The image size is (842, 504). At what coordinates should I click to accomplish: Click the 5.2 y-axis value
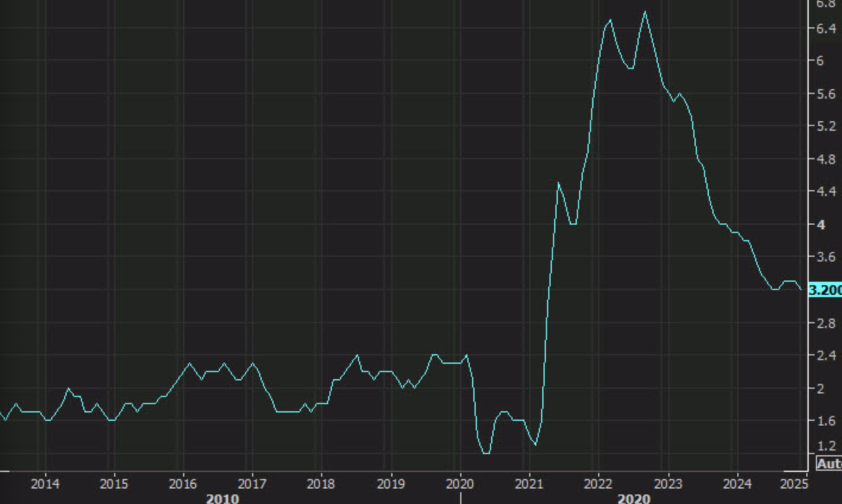826,126
